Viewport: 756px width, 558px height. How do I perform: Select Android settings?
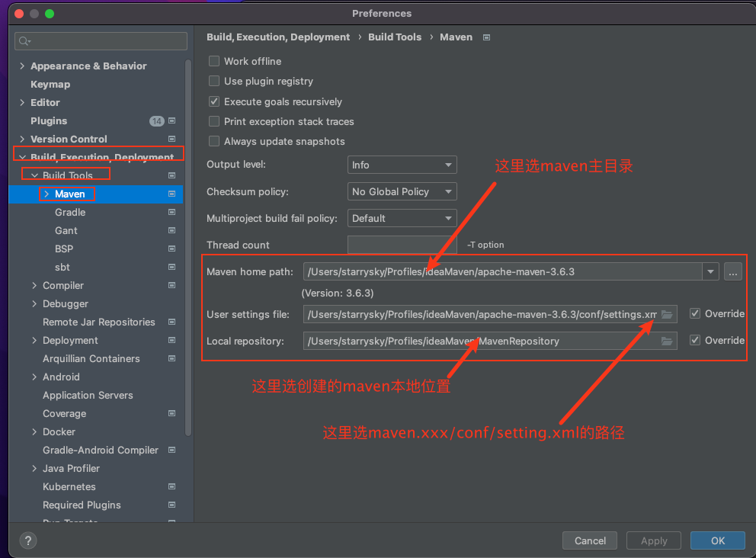pyautogui.click(x=61, y=377)
